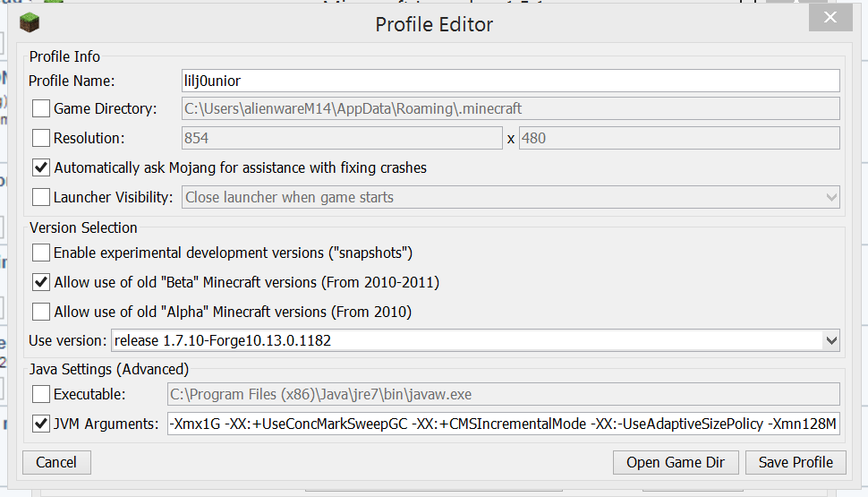This screenshot has width=868, height=497.
Task: Enable the Game Directory checkbox
Action: tap(41, 109)
